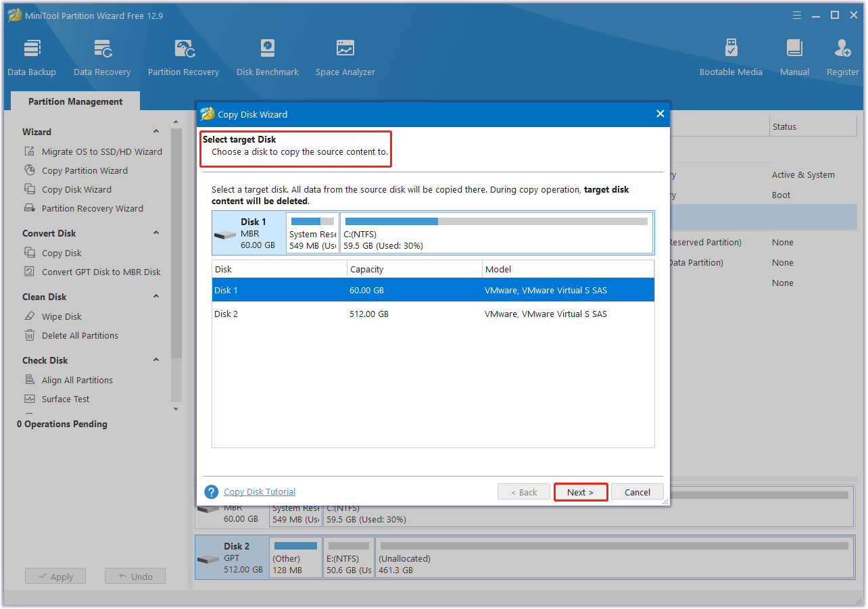The height and width of the screenshot is (609, 868).
Task: Click the Cancel button
Action: coord(636,491)
